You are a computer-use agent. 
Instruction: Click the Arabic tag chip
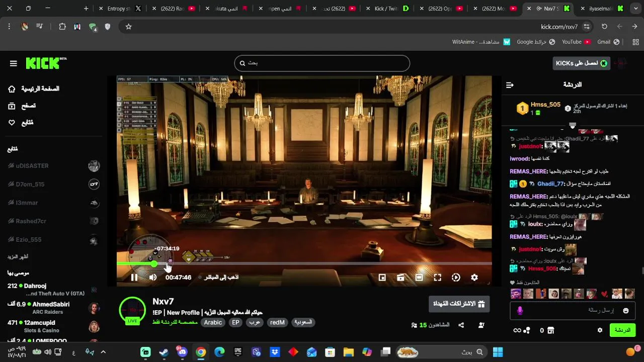click(x=213, y=323)
